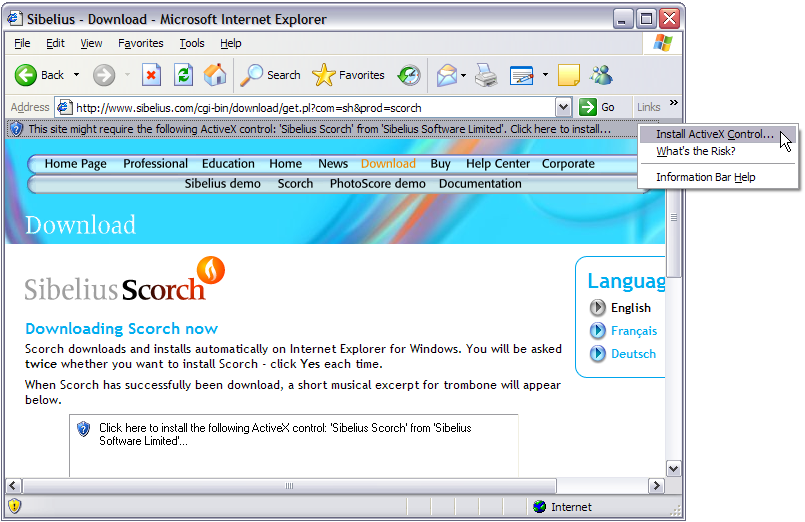Click the vertical scroll down arrow

pos(673,468)
